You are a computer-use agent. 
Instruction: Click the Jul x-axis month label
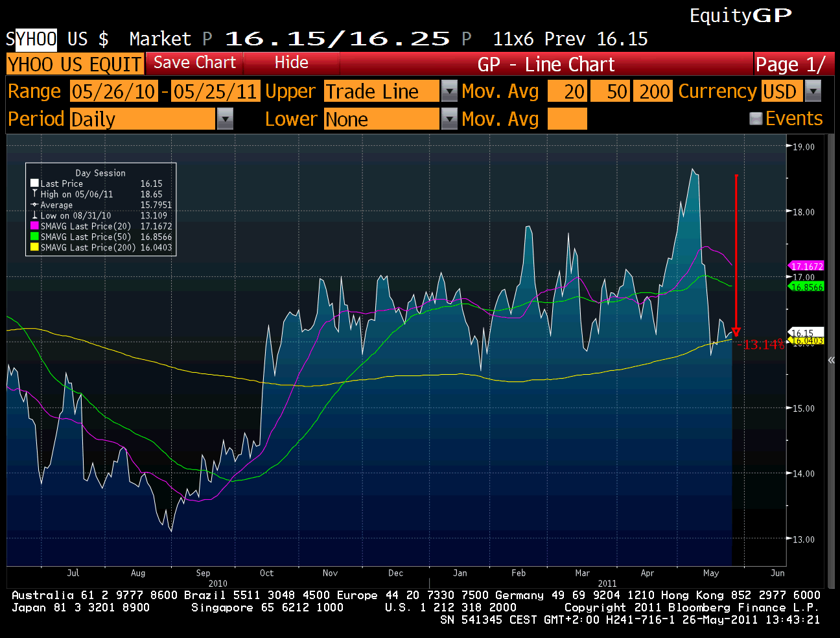pos(73,573)
